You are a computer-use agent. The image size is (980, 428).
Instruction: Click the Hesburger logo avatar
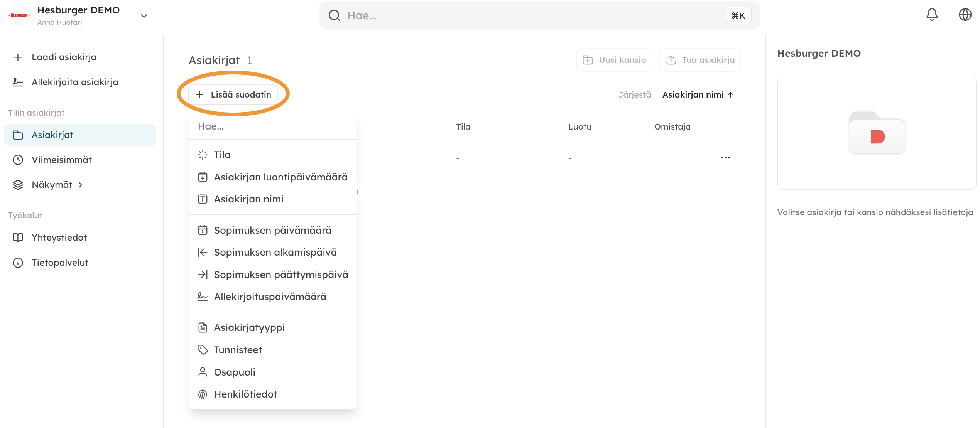click(19, 15)
